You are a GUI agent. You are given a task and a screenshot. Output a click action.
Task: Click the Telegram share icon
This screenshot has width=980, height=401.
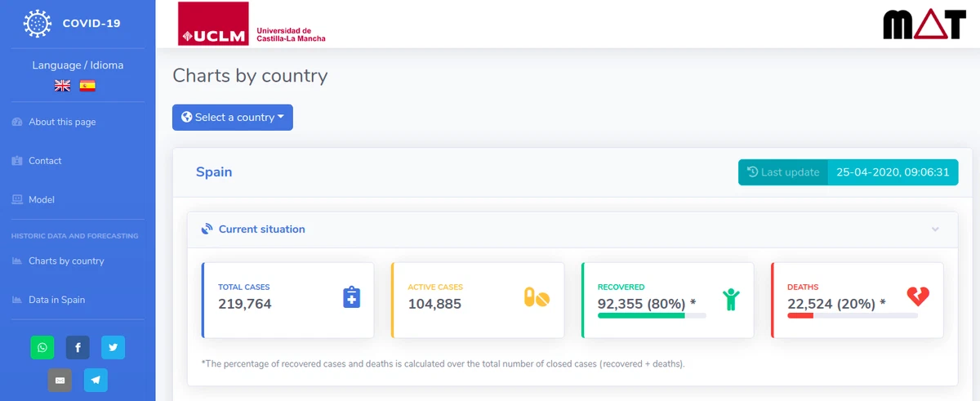tap(96, 380)
